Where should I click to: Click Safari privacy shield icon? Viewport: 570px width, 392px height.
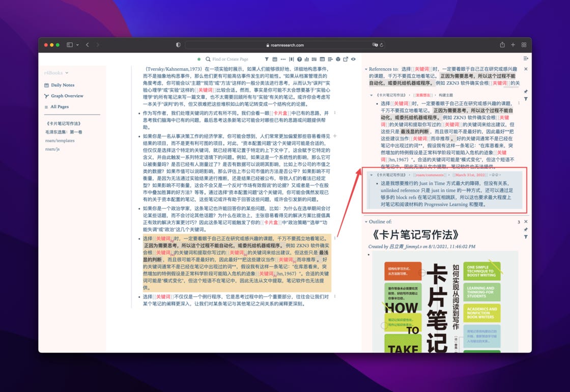(178, 45)
